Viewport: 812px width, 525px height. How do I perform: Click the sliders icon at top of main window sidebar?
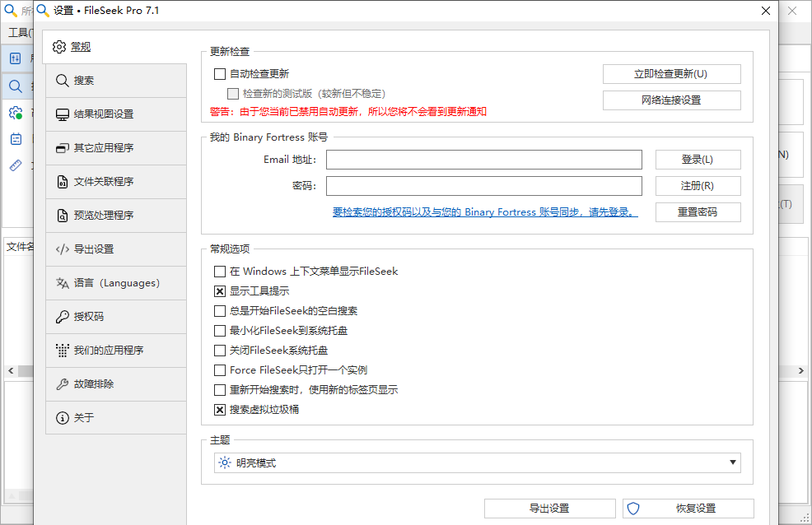pos(16,58)
